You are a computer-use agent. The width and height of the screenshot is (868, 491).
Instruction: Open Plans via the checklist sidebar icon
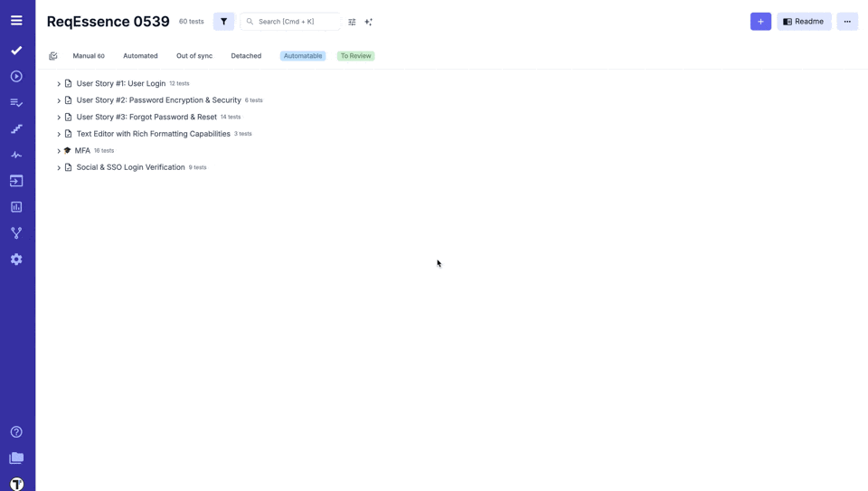(x=16, y=103)
